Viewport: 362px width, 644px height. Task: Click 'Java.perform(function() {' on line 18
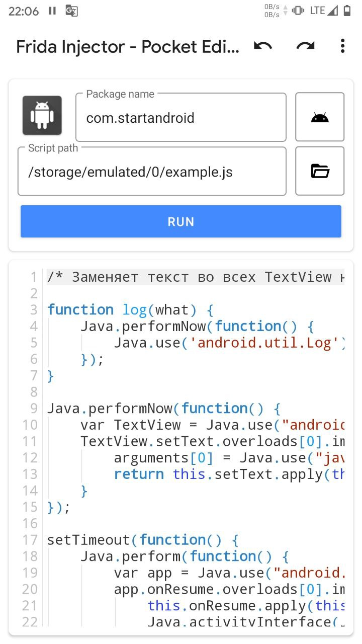pos(185,556)
